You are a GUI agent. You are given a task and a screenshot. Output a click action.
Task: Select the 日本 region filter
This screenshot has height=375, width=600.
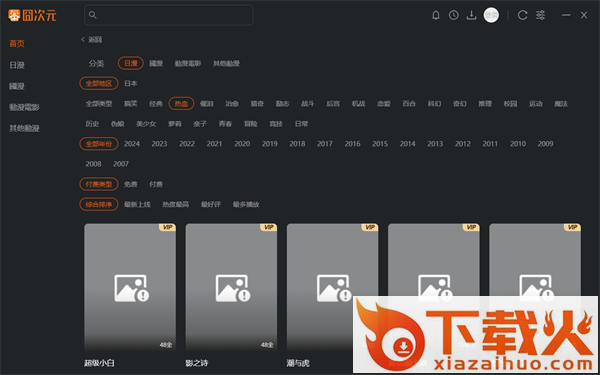tap(131, 83)
